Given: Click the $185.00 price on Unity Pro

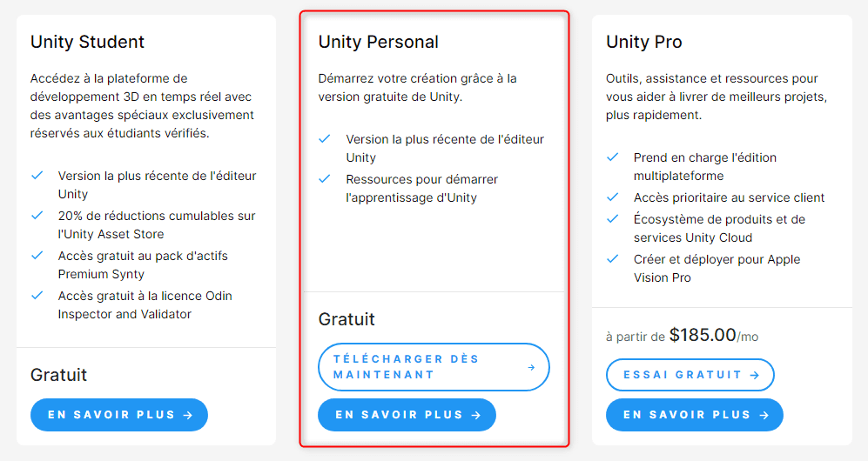Looking at the screenshot, I should (x=703, y=335).
